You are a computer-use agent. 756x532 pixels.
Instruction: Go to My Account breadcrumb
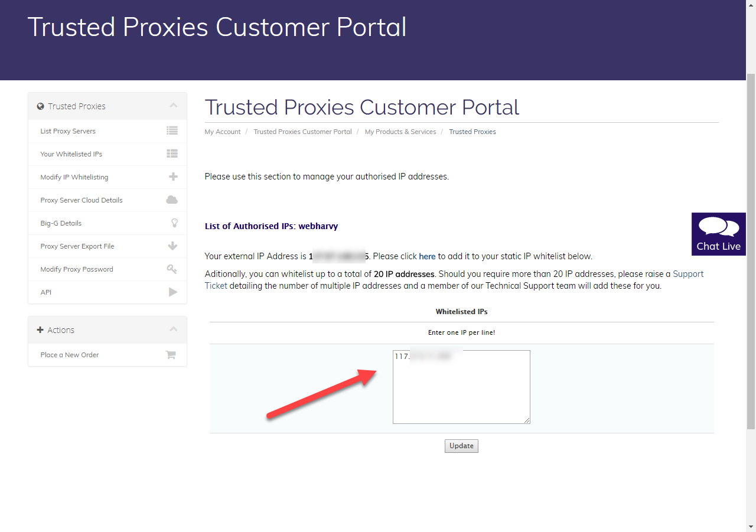[223, 132]
